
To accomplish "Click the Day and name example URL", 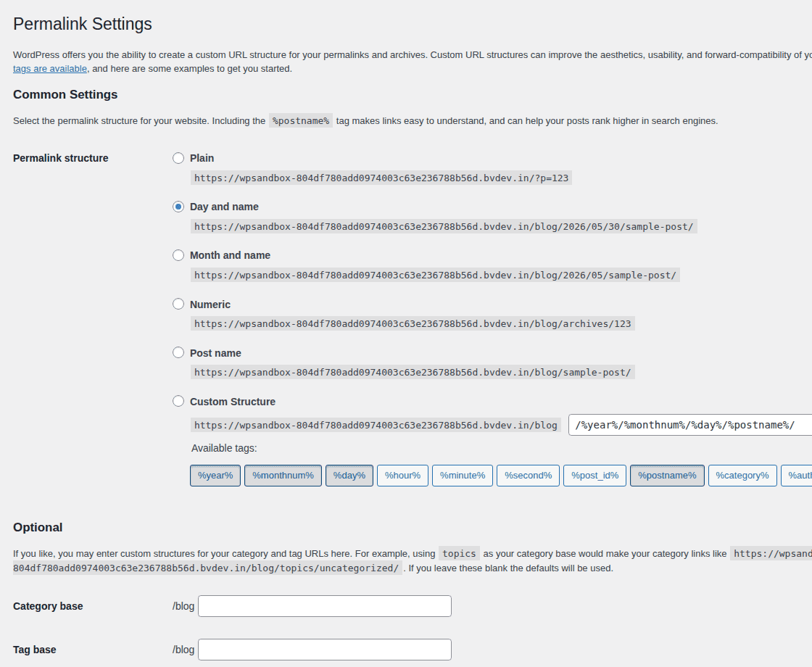I will pos(444,227).
